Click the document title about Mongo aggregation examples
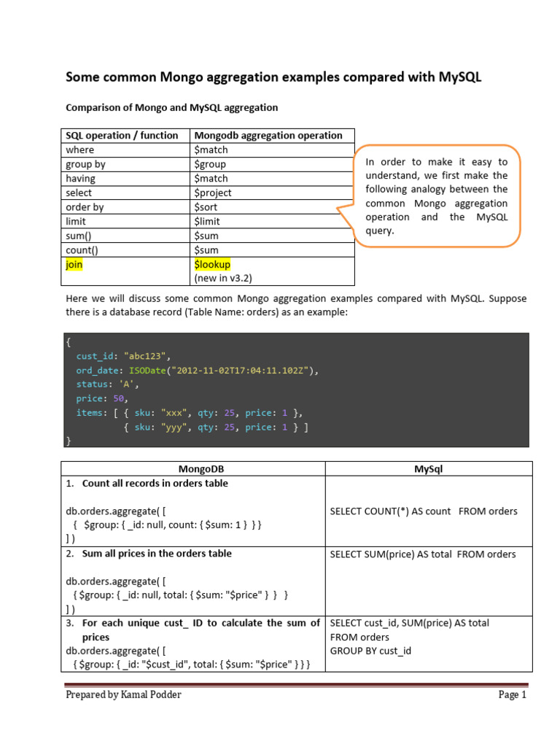This screenshot has height=747, width=560. (x=273, y=77)
